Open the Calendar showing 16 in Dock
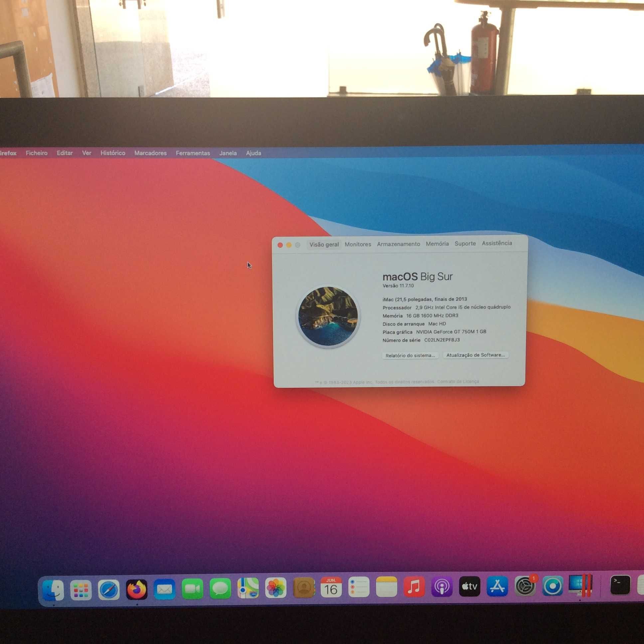 [331, 587]
